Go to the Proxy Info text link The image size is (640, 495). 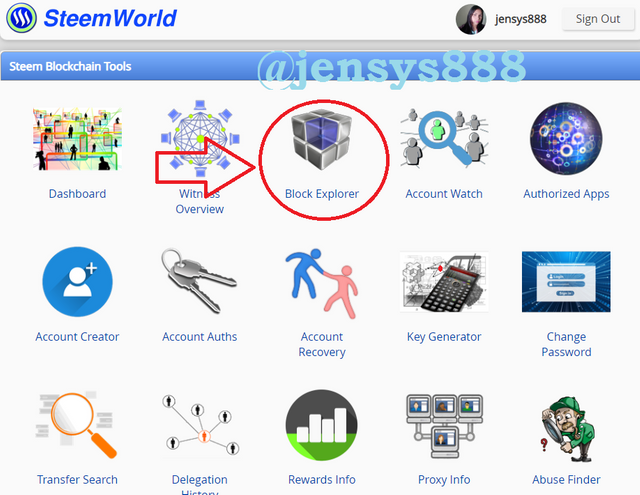[x=444, y=480]
